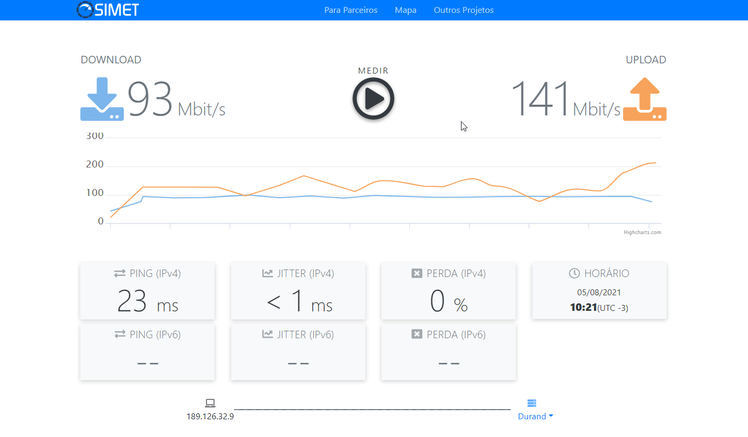Screen dimensions: 748x437
Task: Click the JITTER (IPv6) chart icon
Action: 268,334
